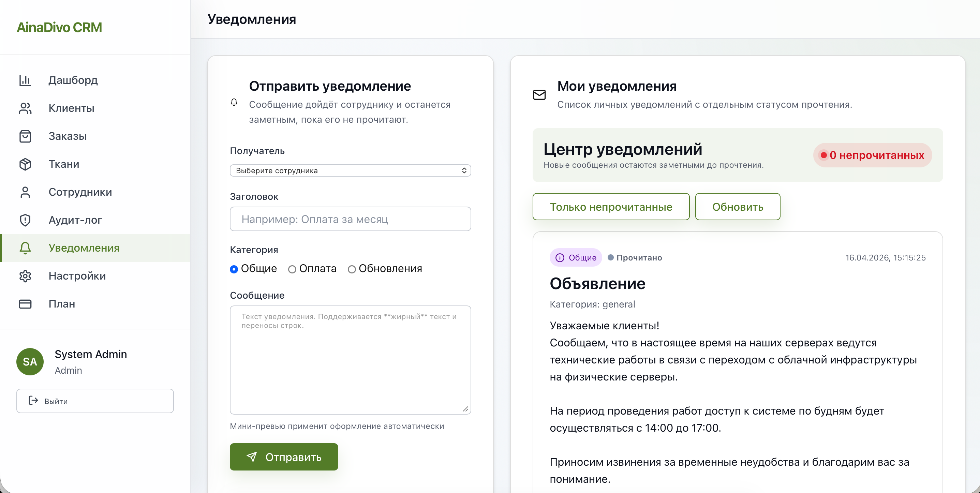This screenshot has height=493, width=980.
Task: Click the Клиенты people icon
Action: 25,108
